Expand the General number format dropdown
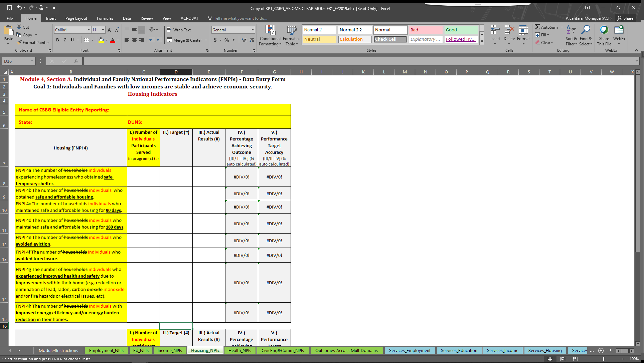Screen dimensions: 644x363 [x=253, y=30]
